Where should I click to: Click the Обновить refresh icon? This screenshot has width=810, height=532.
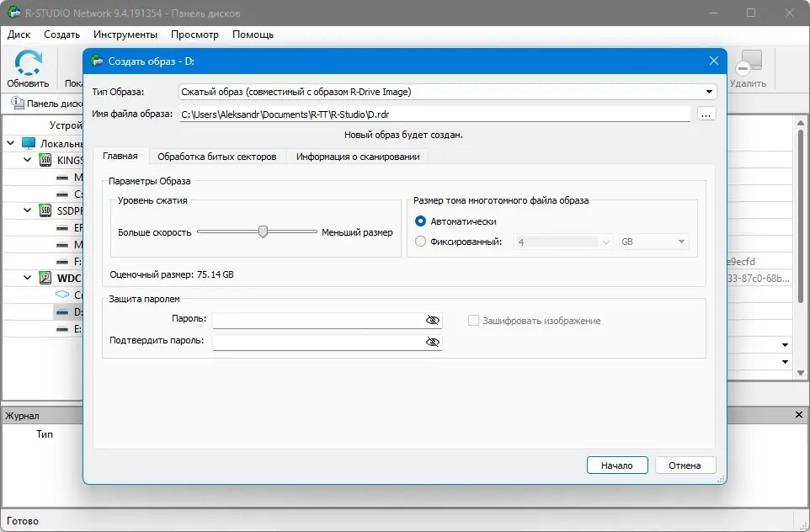click(x=27, y=62)
